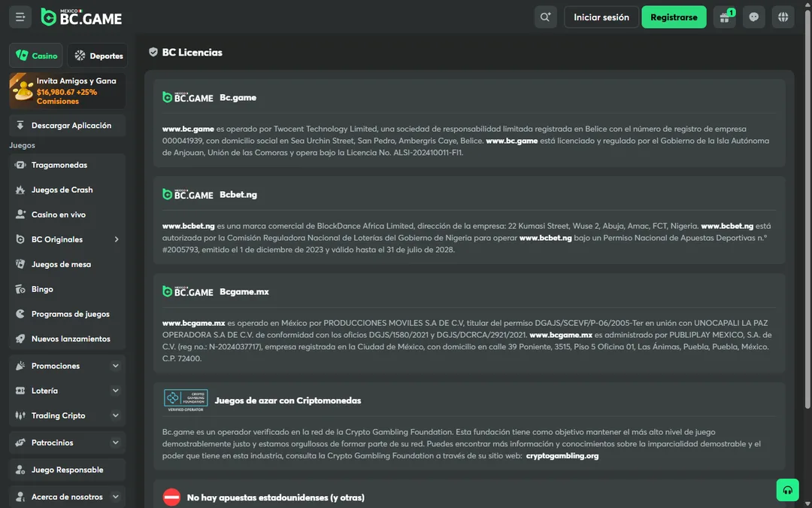Switch to the Deportes tab
Viewport: 812px width, 508px height.
point(98,56)
